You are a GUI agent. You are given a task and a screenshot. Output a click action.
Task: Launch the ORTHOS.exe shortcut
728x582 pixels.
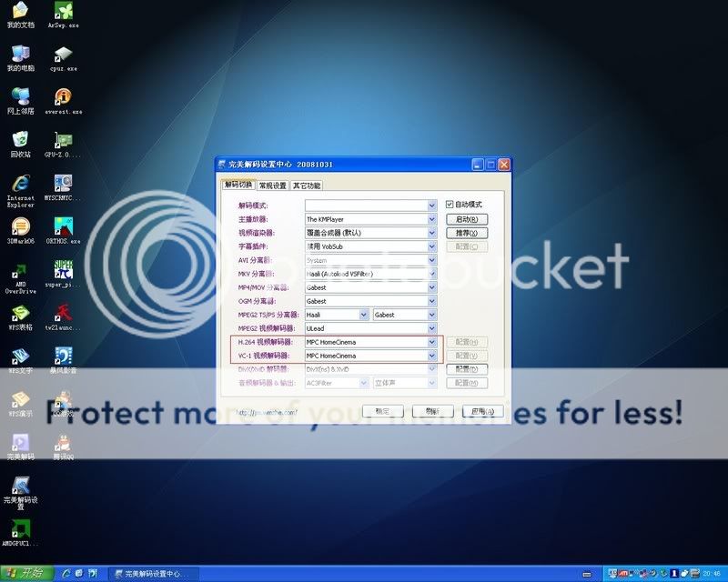(63, 227)
